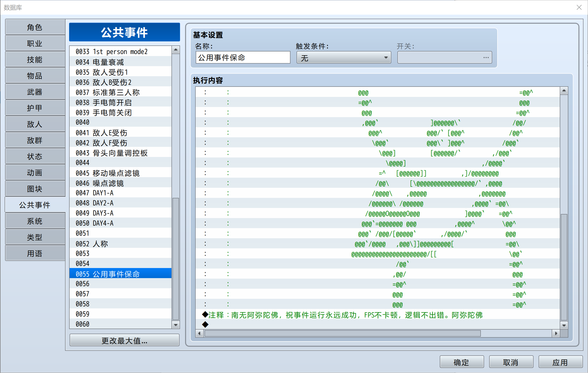Select the 武器 tab
Viewport: 588px width, 373px height.
point(35,92)
